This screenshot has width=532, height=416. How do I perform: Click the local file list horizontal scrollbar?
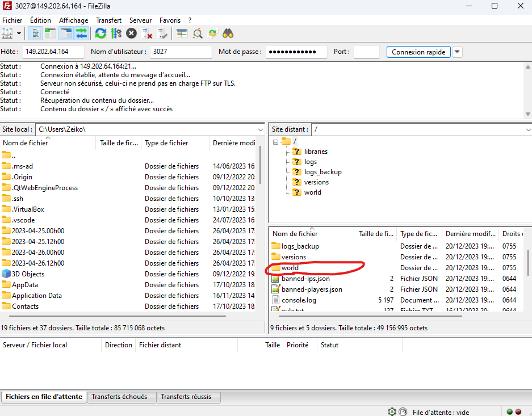coord(114,316)
